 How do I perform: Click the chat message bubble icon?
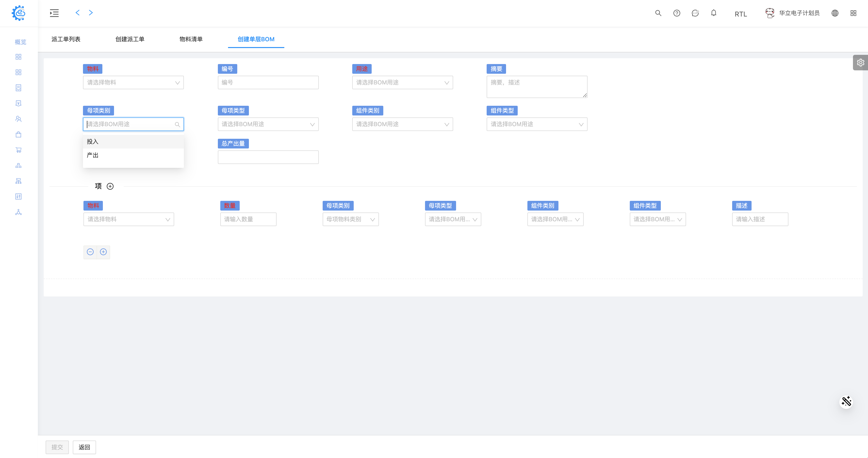pyautogui.click(x=695, y=13)
